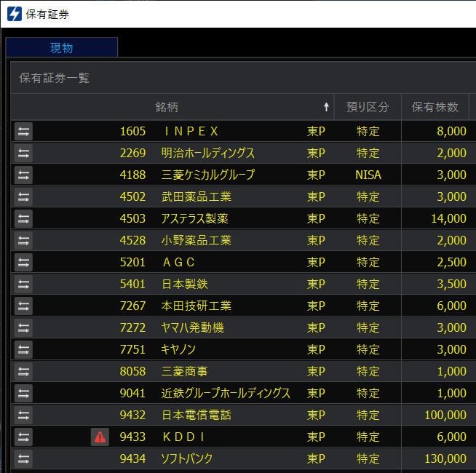The height and width of the screenshot is (473, 476).
Task: Select stock code 2269
Action: coord(132,154)
